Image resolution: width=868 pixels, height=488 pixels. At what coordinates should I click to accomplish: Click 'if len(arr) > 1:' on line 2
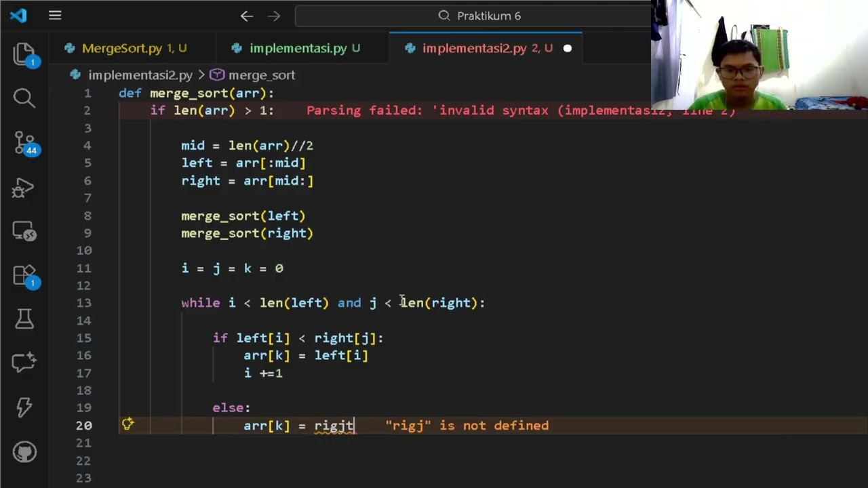(x=212, y=110)
